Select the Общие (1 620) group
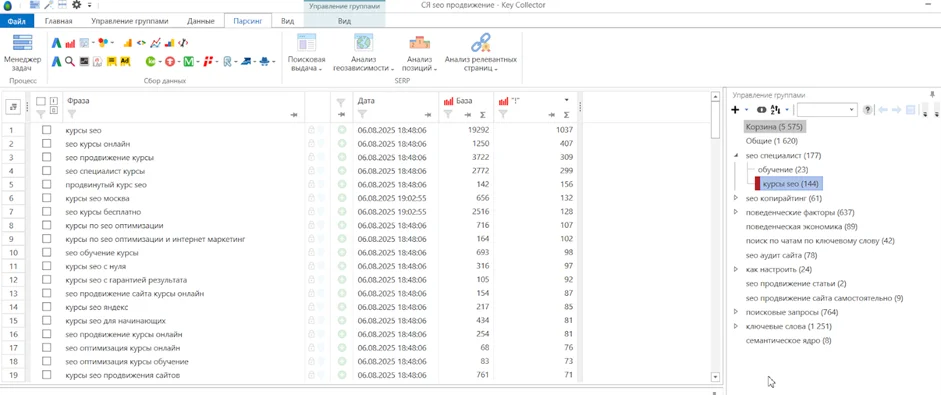This screenshot has height=395, width=941. pos(771,141)
